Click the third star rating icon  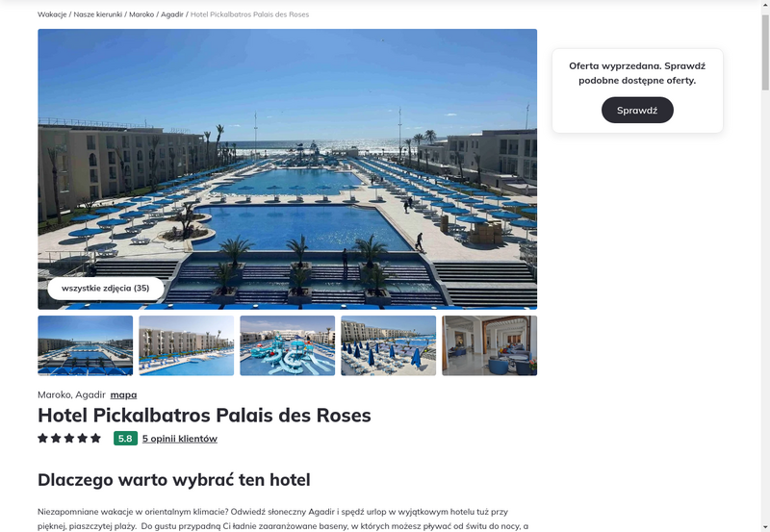69,438
